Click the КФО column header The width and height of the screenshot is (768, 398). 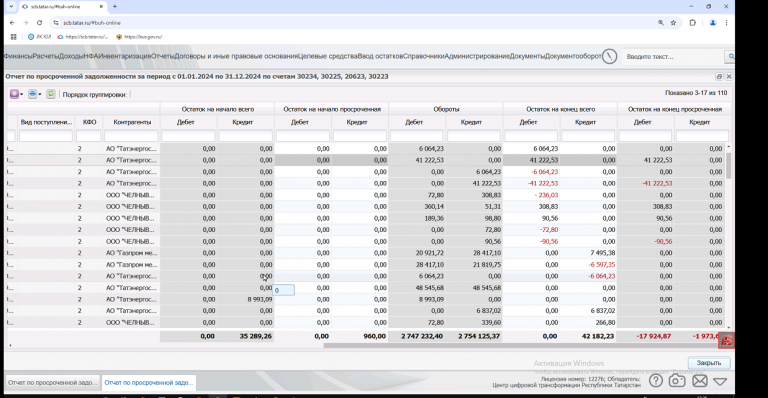click(89, 122)
